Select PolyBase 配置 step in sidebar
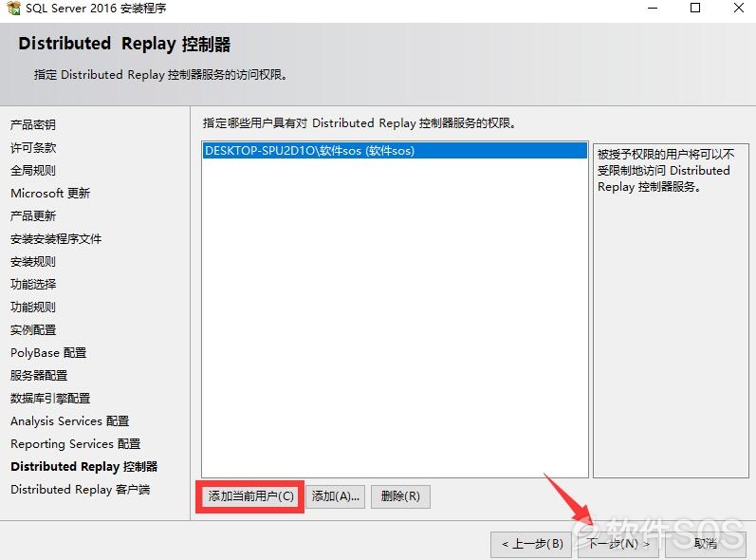 [x=48, y=352]
